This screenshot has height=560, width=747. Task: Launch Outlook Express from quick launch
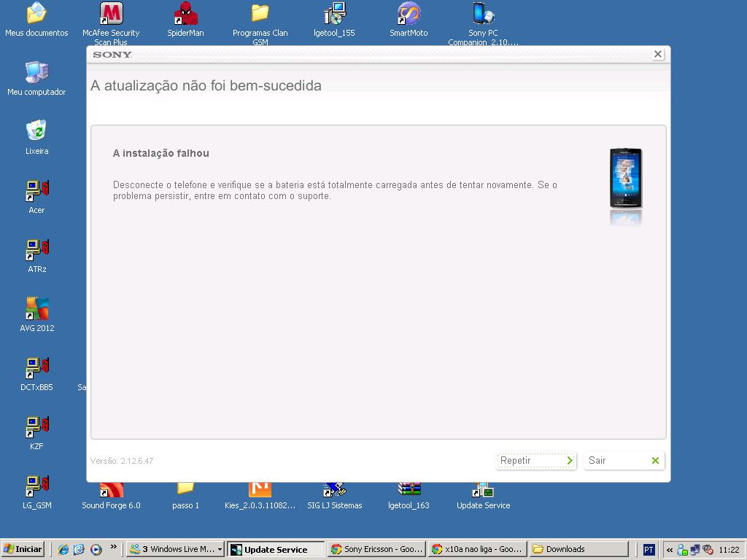(x=79, y=550)
